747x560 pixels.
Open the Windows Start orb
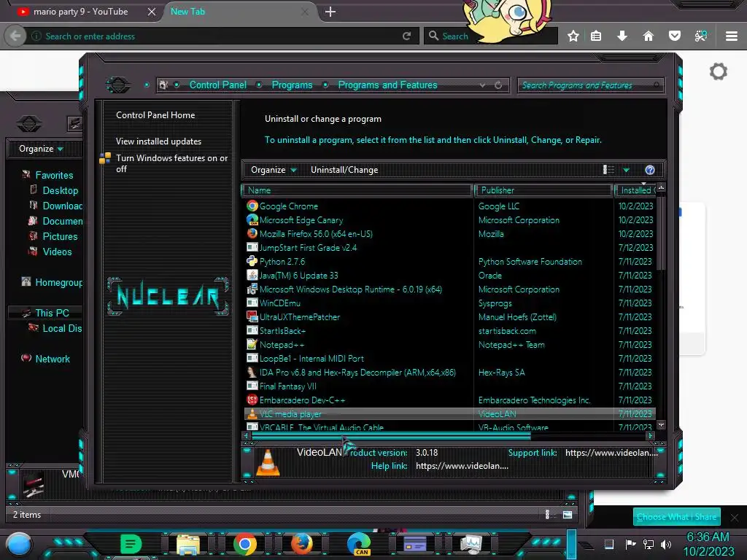[x=18, y=545]
